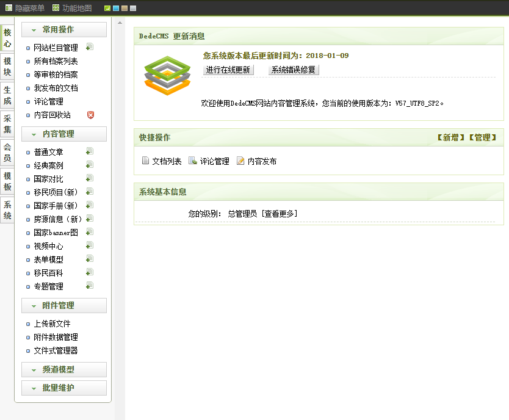Open 内容回收站 in sidebar
The width and height of the screenshot is (509, 420).
click(52, 115)
